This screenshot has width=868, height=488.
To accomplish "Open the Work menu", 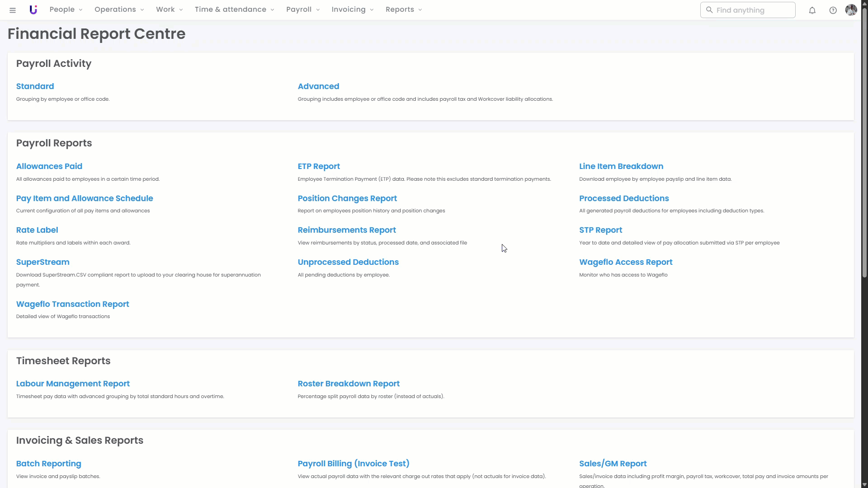I will pyautogui.click(x=169, y=9).
